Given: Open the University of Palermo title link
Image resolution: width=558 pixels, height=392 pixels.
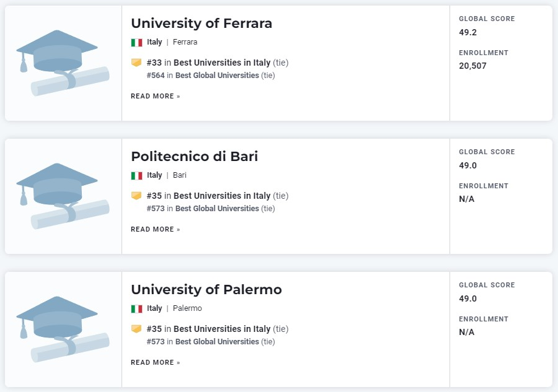Looking at the screenshot, I should pyautogui.click(x=206, y=290).
